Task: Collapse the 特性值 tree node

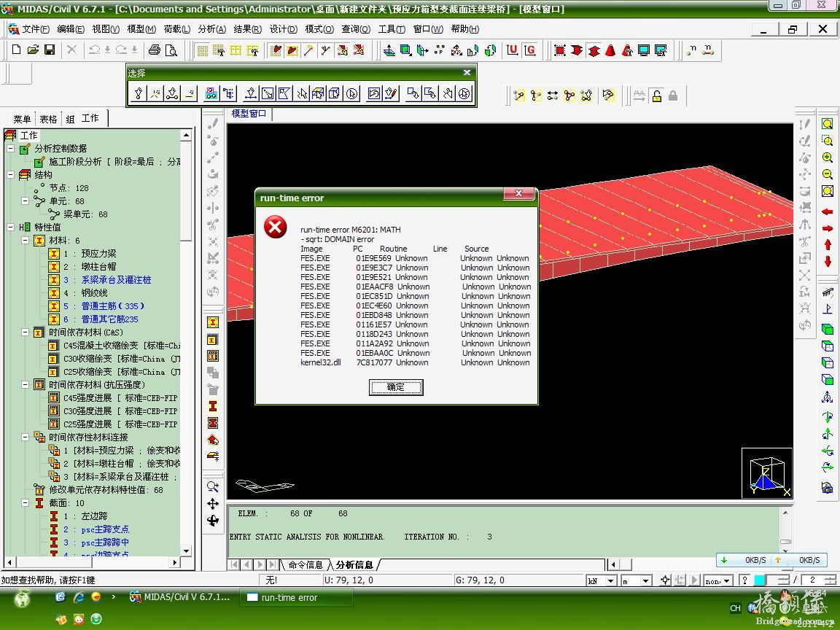Action: pyautogui.click(x=10, y=227)
